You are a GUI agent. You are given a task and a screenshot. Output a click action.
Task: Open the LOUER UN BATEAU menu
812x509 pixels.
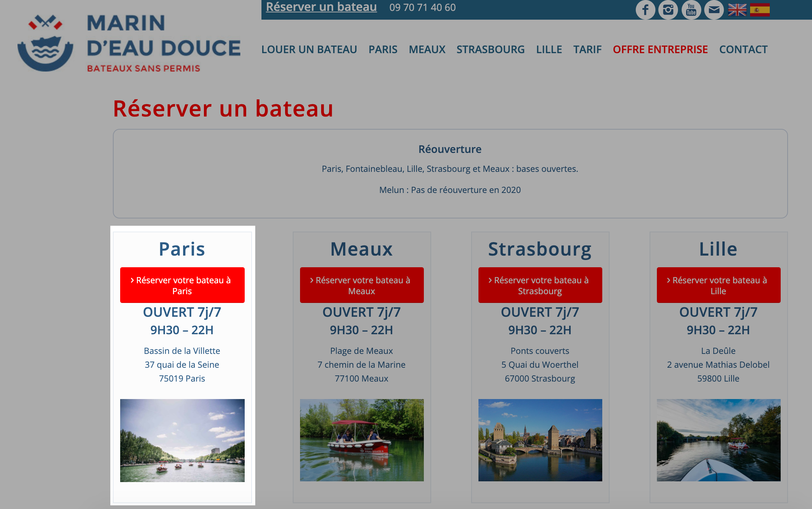click(x=309, y=49)
